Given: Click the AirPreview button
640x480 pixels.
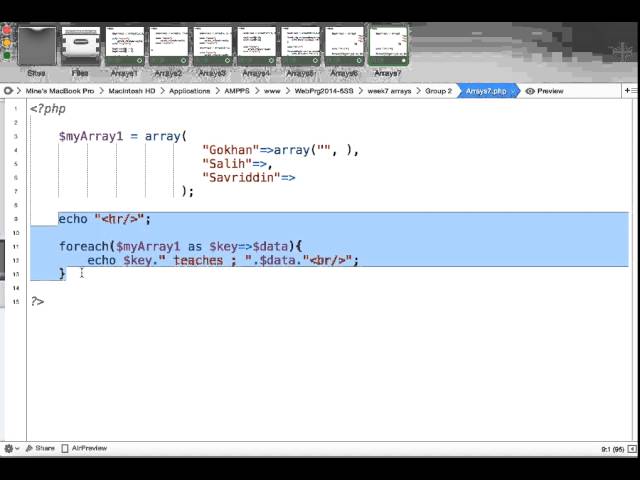Looking at the screenshot, I should pyautogui.click(x=84, y=449).
